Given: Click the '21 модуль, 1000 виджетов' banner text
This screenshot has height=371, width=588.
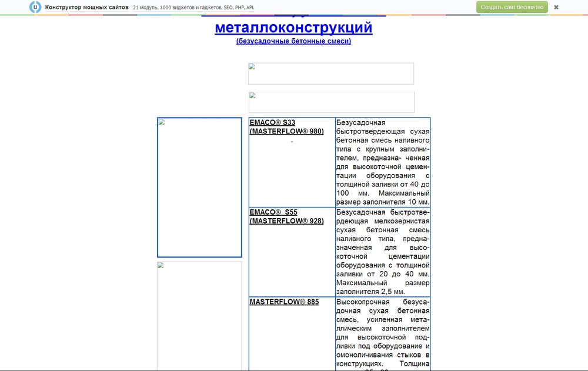Looking at the screenshot, I should coord(193,8).
